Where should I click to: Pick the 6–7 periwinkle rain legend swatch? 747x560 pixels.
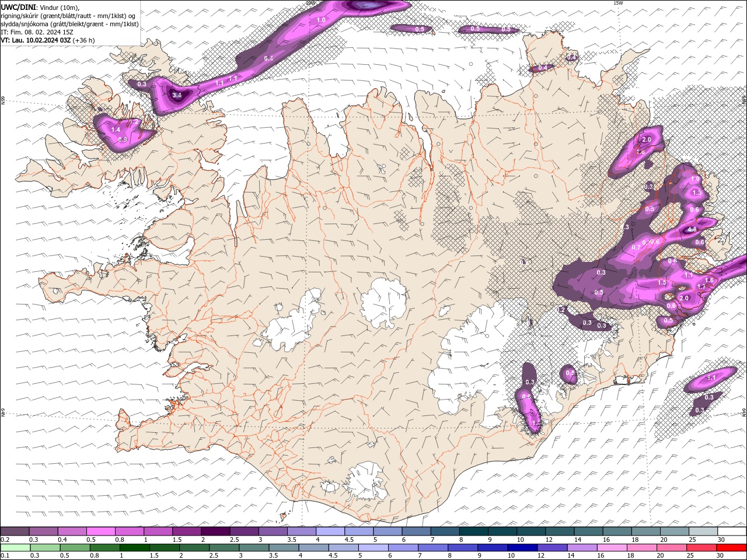tap(403, 547)
